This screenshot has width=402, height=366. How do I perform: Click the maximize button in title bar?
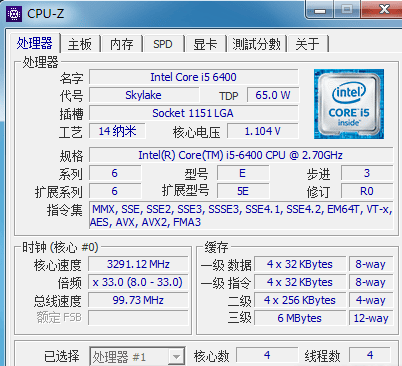[x=347, y=9]
